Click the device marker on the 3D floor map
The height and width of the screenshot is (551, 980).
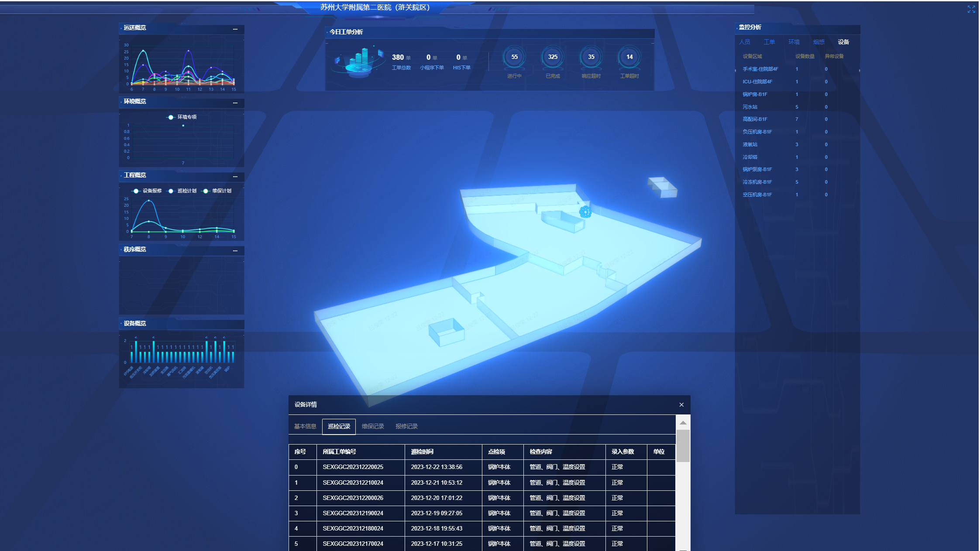(585, 212)
